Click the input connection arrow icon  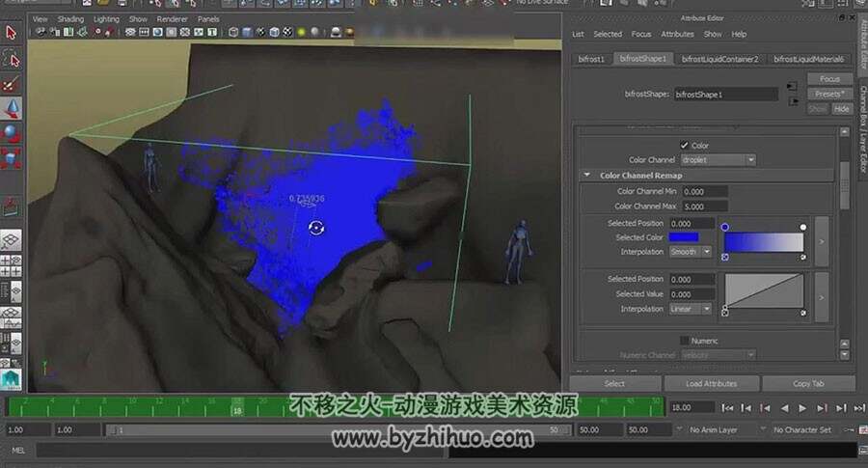pos(792,86)
